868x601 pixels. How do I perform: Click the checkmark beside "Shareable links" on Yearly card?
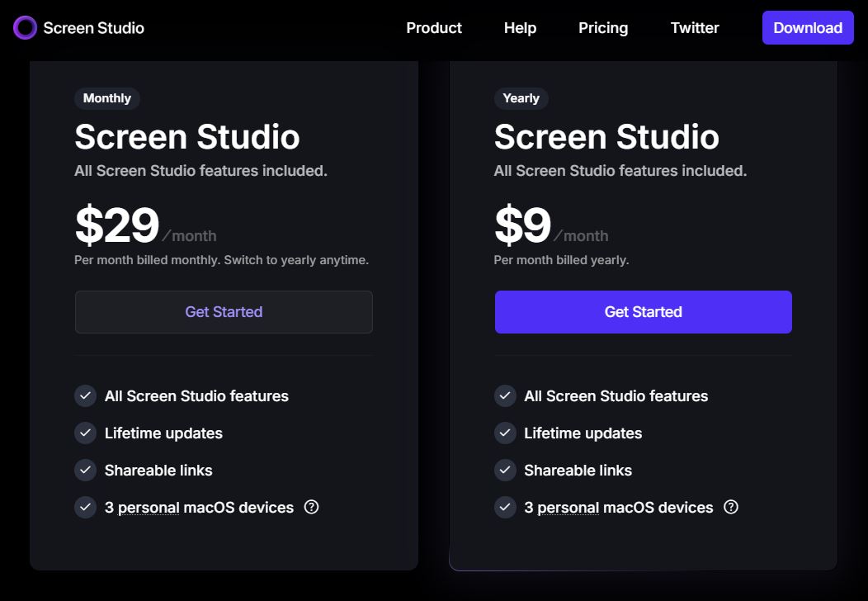point(505,470)
